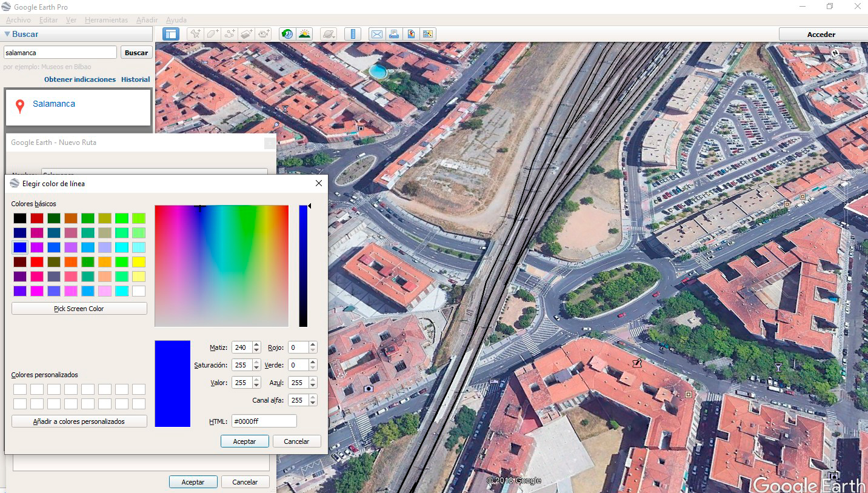The height and width of the screenshot is (493, 868).
Task: Click the first empty custom color slot
Action: [x=20, y=389]
